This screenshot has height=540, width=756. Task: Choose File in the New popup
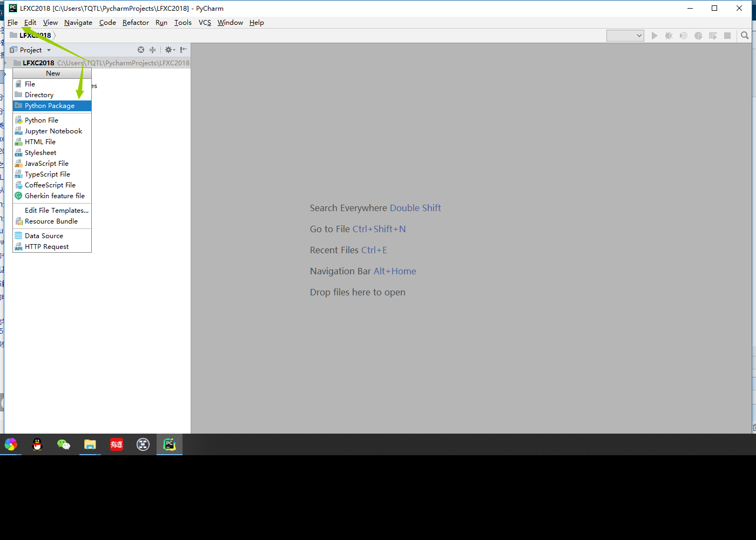52,84
